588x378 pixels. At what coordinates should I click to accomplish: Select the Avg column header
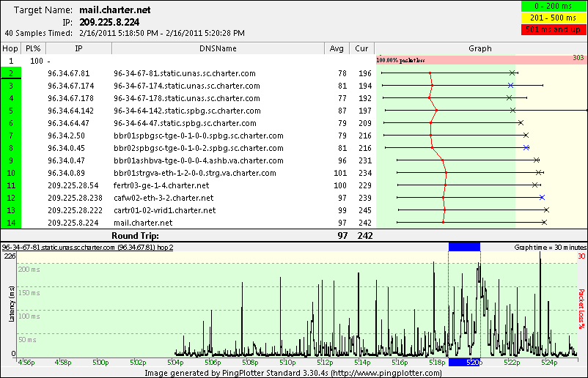click(x=337, y=48)
